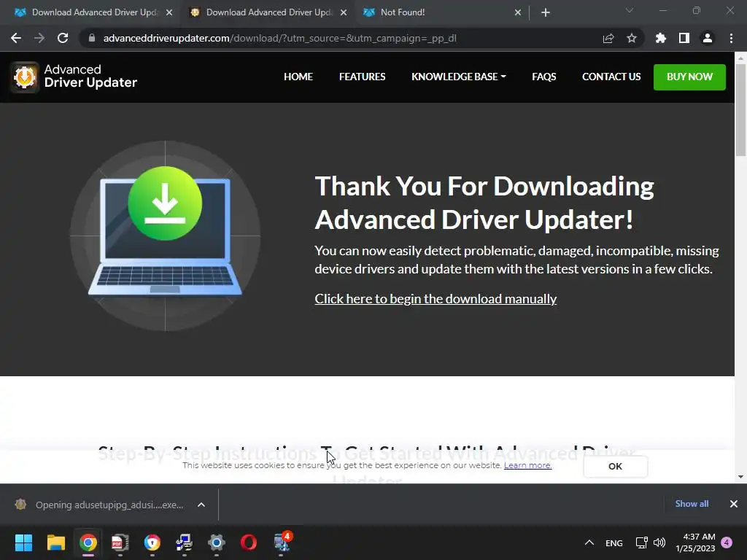Open the Chrome profile icon
The image size is (747, 560).
(x=708, y=38)
